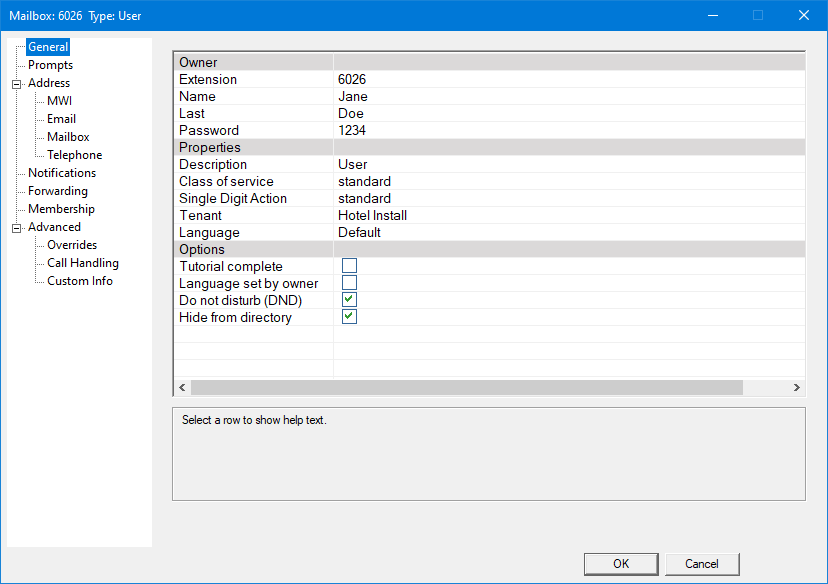
Task: Click the horizontal scrollbar right arrow
Action: click(x=797, y=388)
